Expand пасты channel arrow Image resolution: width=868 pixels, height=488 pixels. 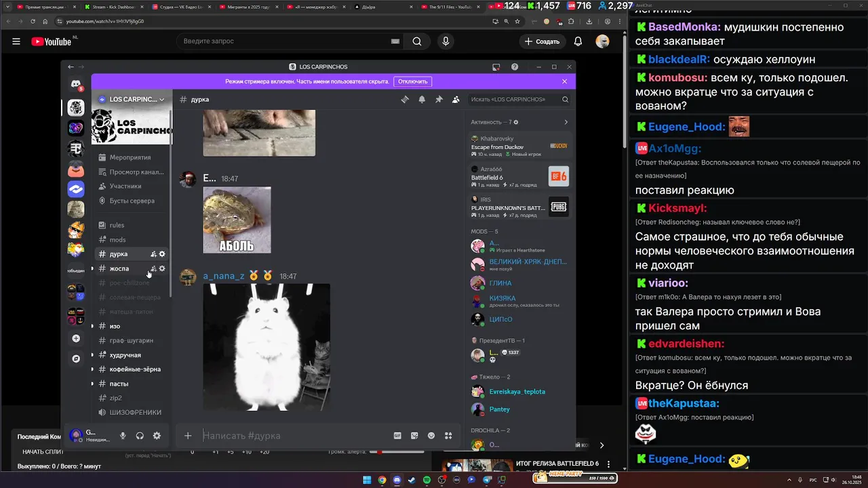coord(92,384)
